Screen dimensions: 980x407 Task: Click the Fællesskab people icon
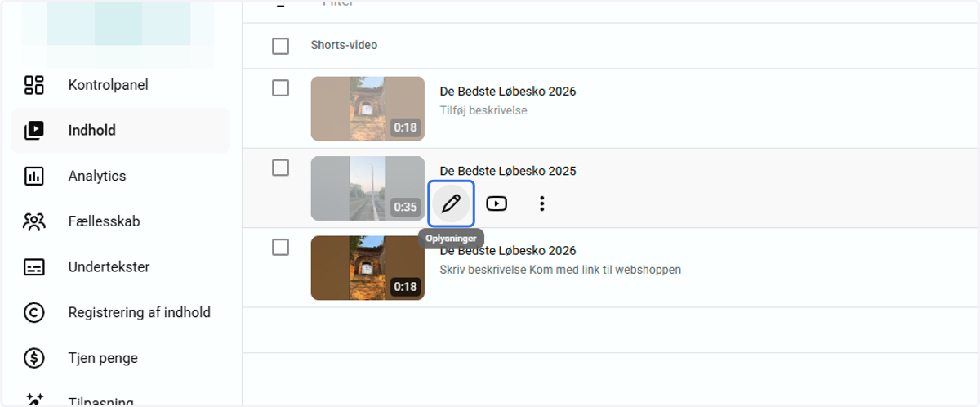click(34, 221)
